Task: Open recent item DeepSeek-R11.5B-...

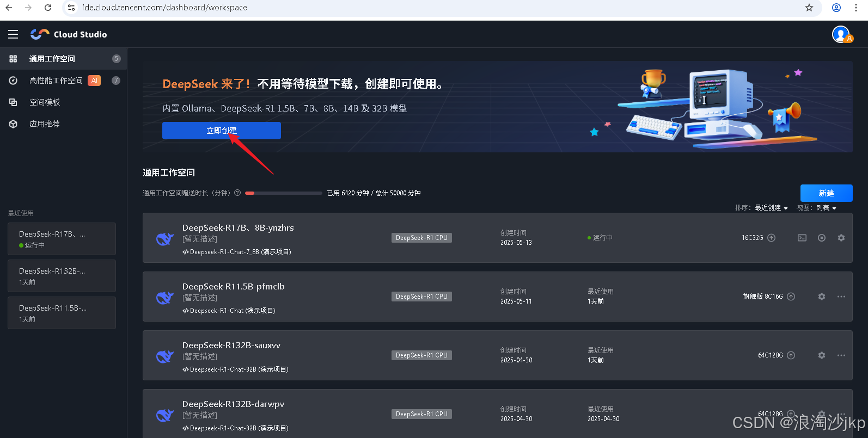Action: tap(62, 313)
